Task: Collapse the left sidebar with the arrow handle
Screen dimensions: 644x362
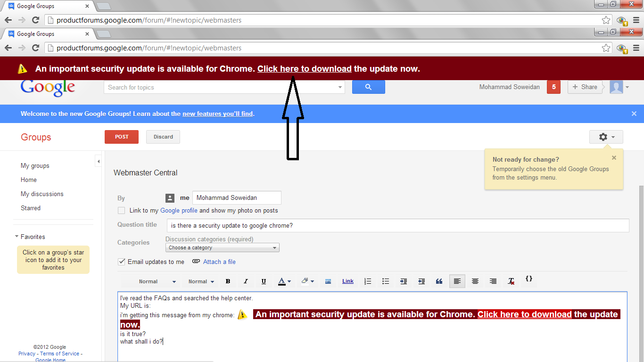Action: (99, 161)
